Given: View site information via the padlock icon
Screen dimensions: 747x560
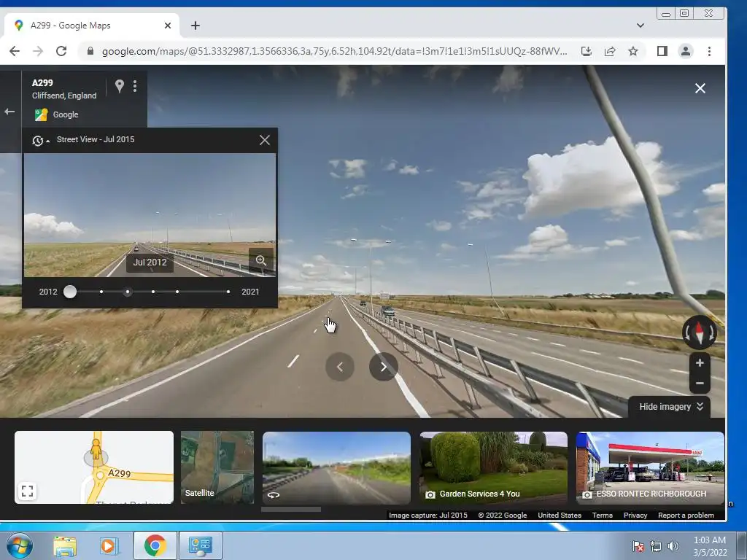Looking at the screenshot, I should click(x=90, y=51).
